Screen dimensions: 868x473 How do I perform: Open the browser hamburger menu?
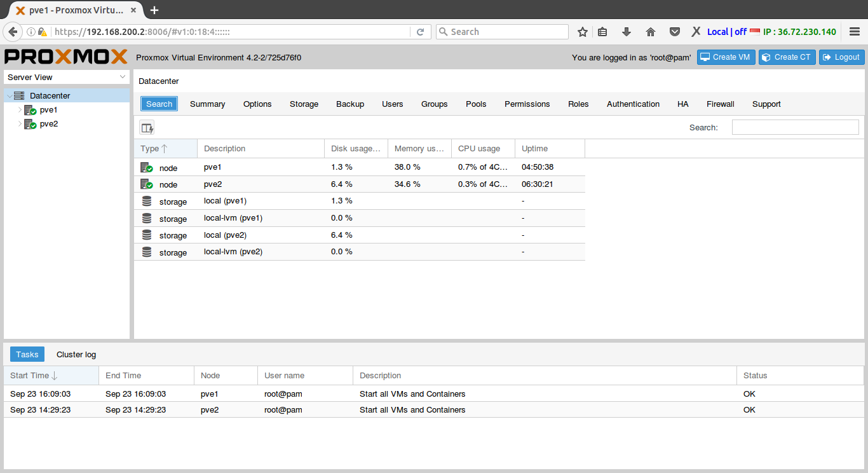point(855,32)
